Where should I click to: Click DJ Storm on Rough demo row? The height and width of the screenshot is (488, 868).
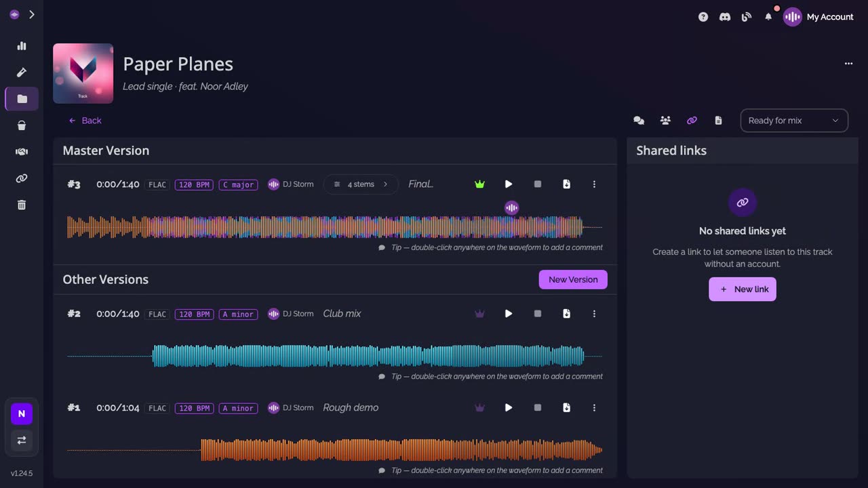(x=291, y=408)
